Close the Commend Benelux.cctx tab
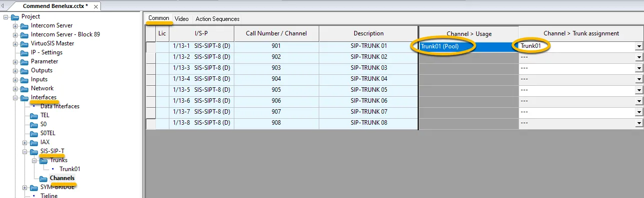 [x=95, y=6]
